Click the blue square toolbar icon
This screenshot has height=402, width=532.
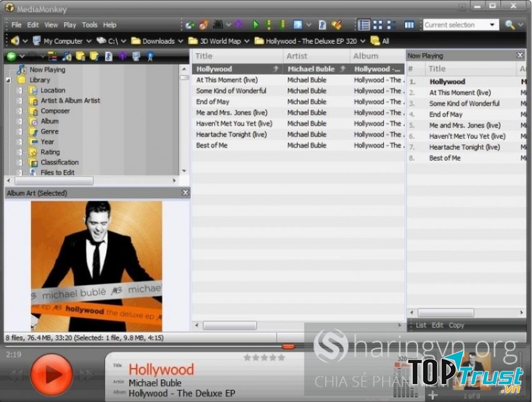click(x=297, y=25)
